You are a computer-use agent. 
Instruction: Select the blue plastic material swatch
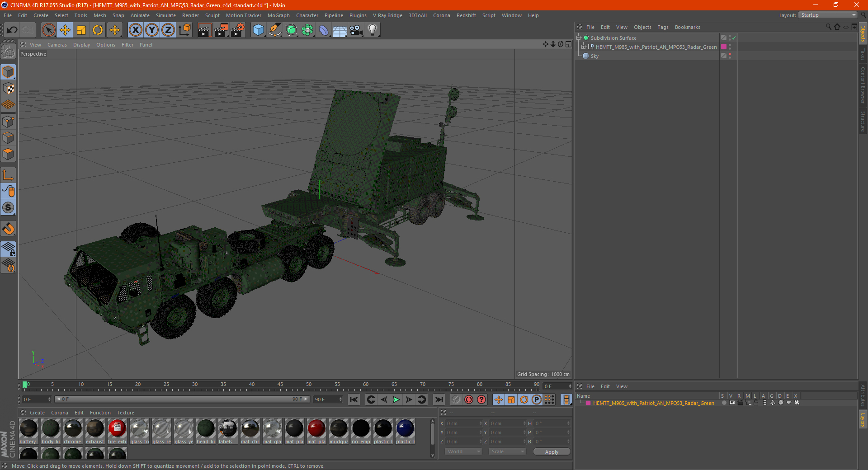(x=405, y=431)
